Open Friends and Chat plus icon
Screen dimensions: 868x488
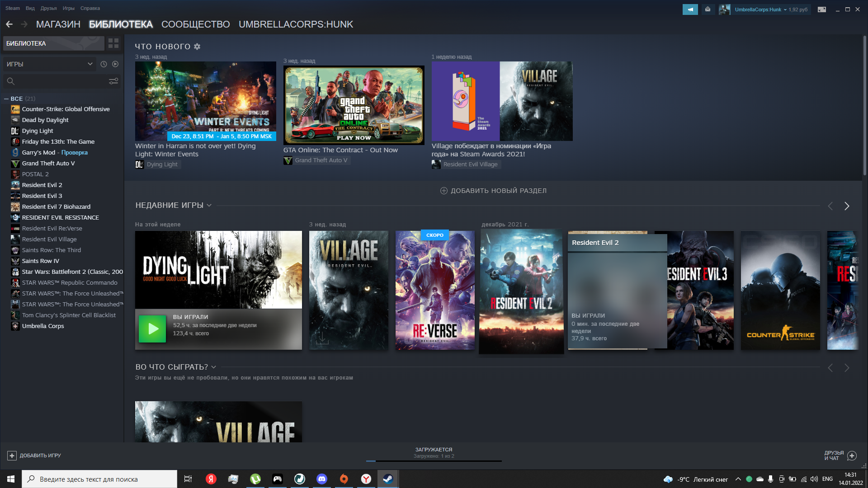click(852, 455)
